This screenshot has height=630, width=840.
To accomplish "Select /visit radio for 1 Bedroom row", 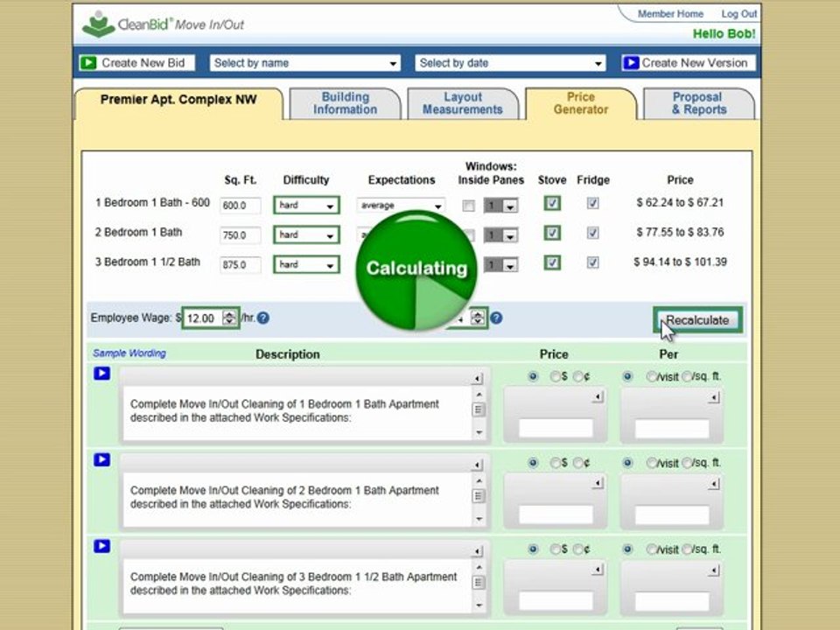I will [x=651, y=376].
